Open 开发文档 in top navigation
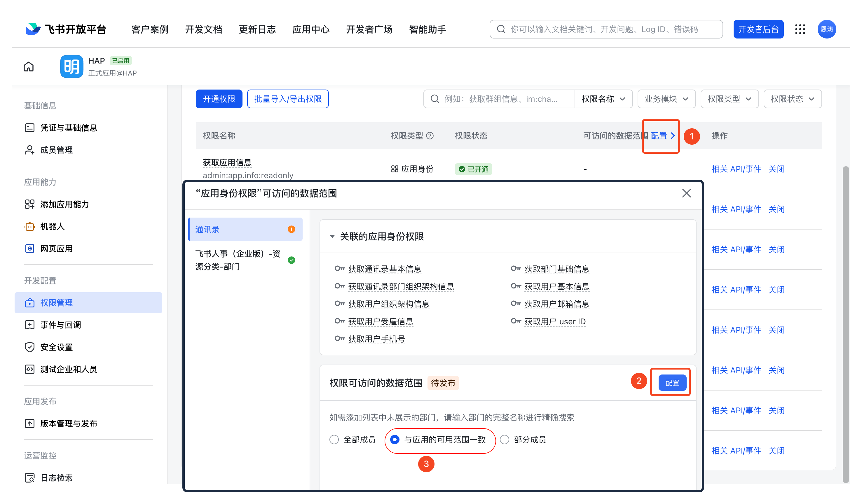This screenshot has width=862, height=504. pos(203,30)
